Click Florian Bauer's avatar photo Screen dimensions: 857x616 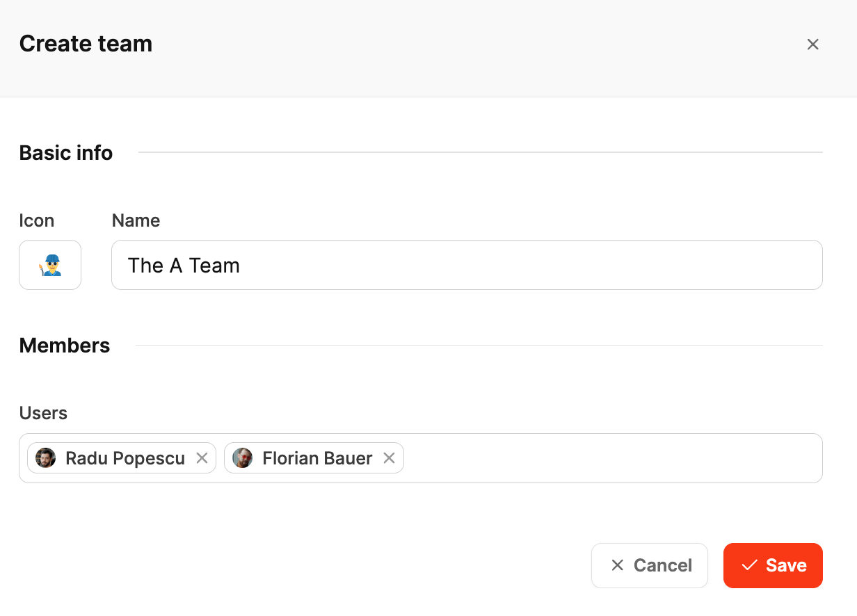[242, 458]
